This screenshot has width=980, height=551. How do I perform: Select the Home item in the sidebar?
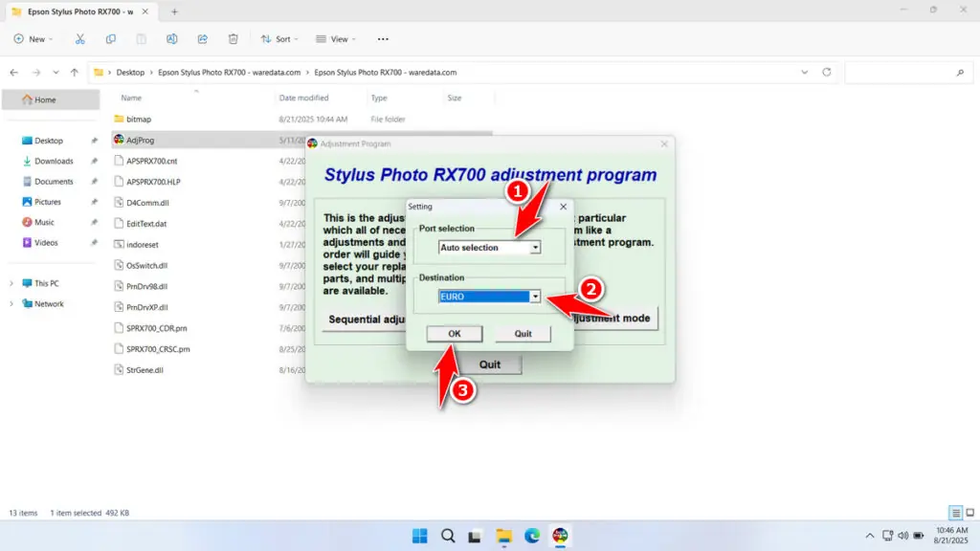pos(44,99)
